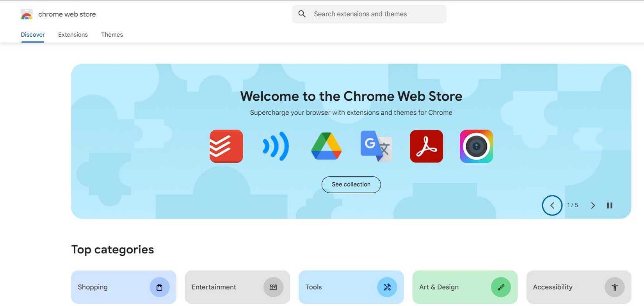Click the chrome web store title link
The image size is (644, 306).
pyautogui.click(x=67, y=14)
